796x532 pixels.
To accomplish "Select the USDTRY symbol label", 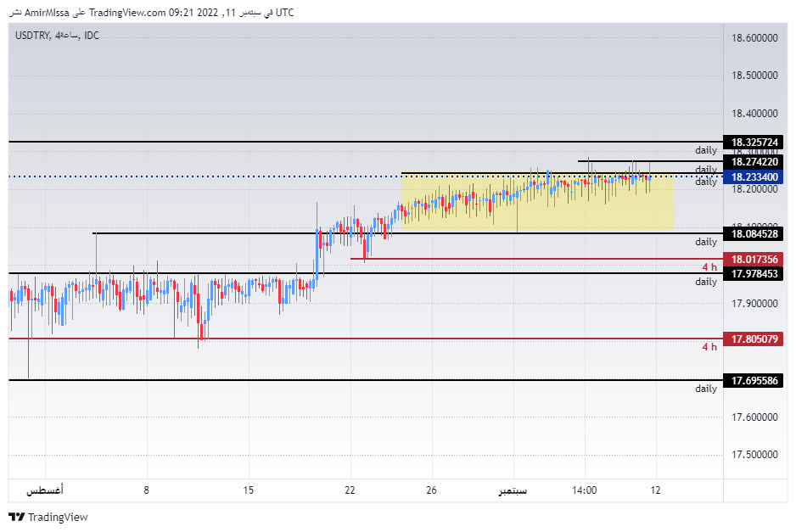I will click(32, 36).
